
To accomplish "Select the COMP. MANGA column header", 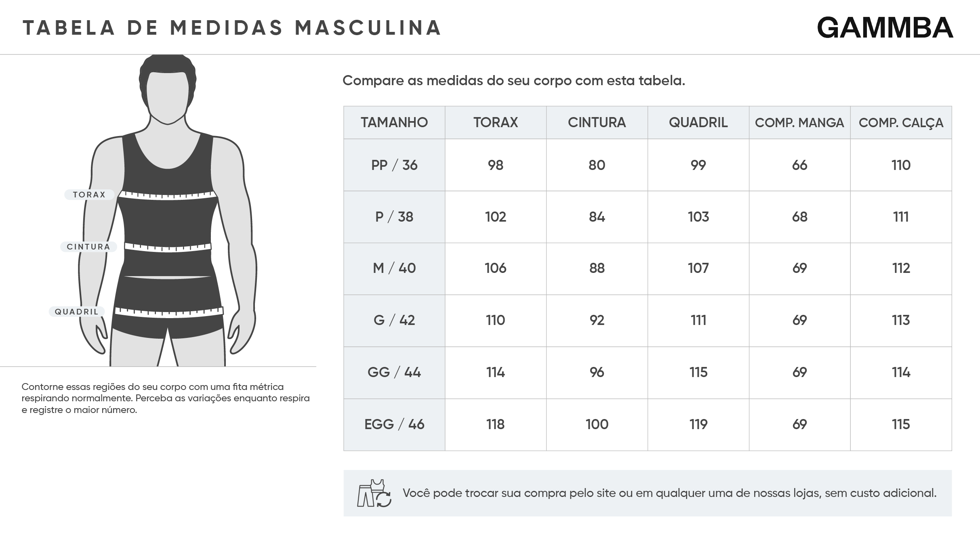I will click(799, 122).
